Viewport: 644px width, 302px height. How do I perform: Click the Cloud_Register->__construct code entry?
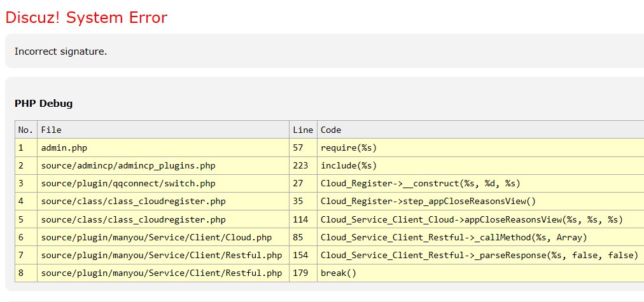(x=420, y=184)
